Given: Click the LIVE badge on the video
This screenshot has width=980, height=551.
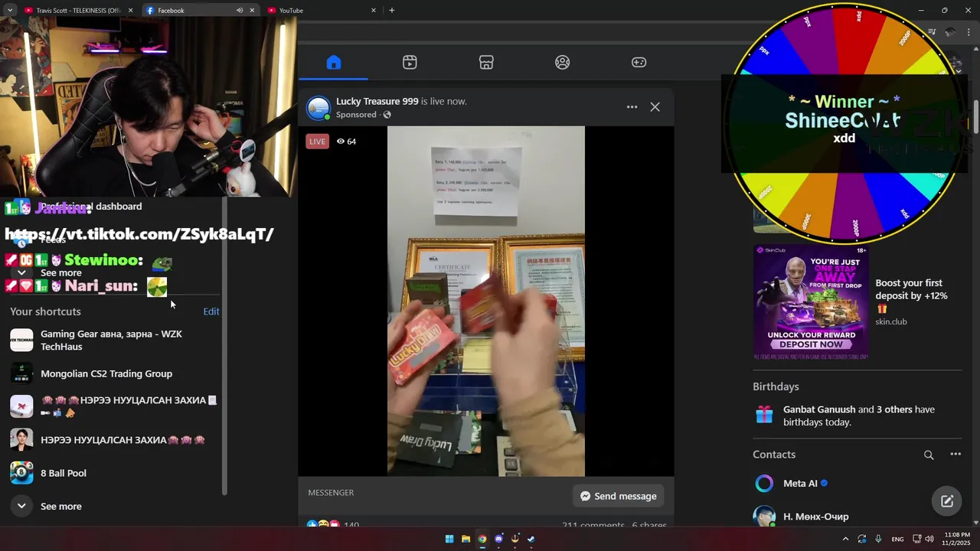Looking at the screenshot, I should point(317,142).
